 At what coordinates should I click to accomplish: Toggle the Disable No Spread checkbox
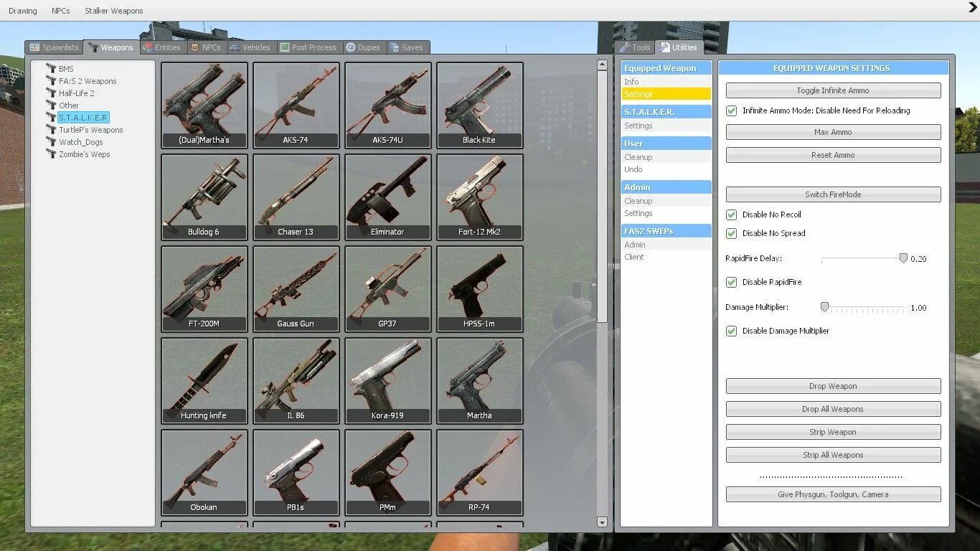(x=732, y=233)
